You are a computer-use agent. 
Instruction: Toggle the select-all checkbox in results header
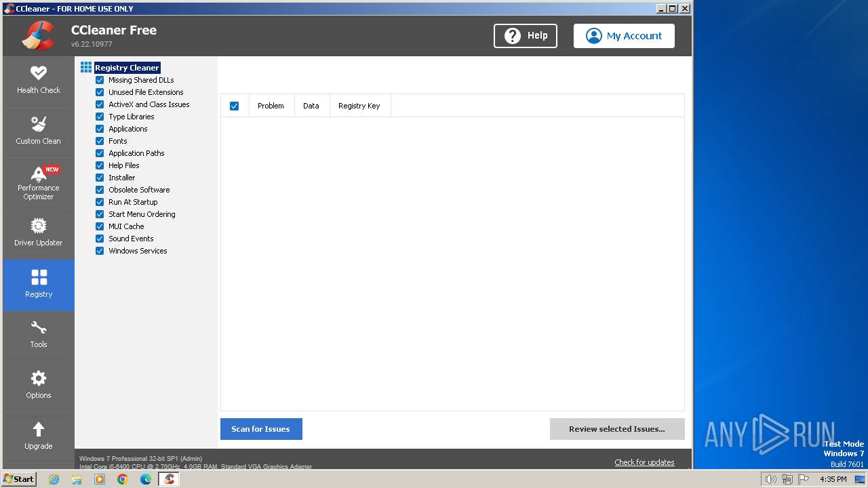[x=235, y=106]
